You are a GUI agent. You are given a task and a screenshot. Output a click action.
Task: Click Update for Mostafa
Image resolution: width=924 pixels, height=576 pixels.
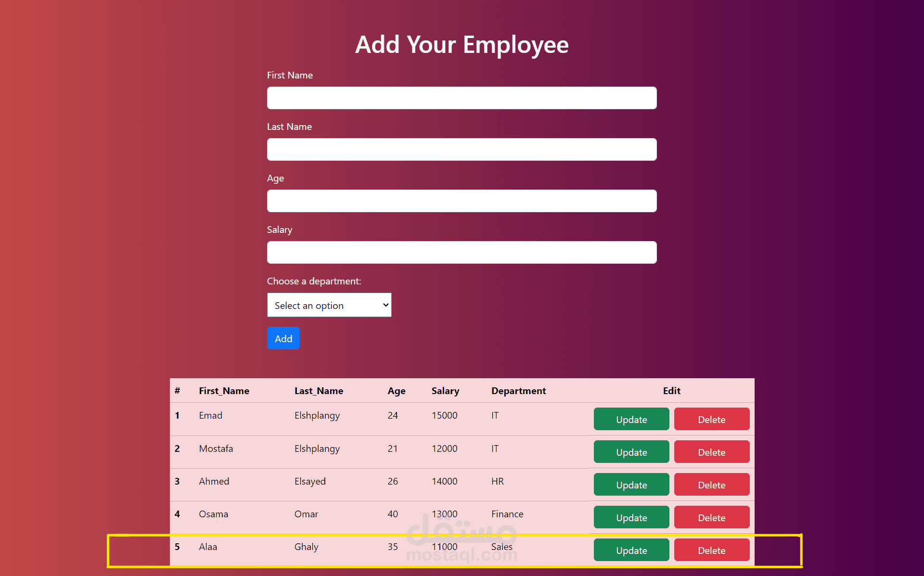[x=631, y=452]
